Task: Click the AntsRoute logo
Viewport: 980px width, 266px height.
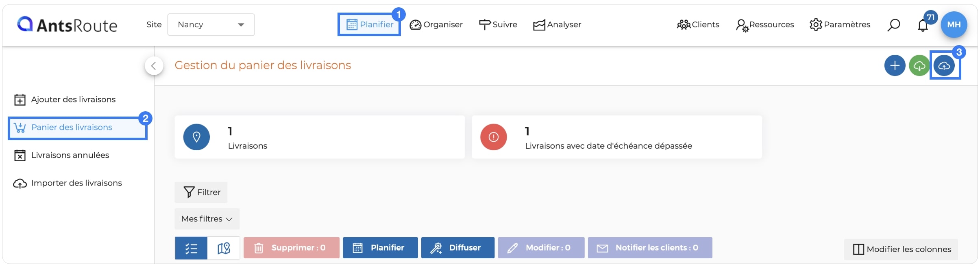Action: click(x=67, y=25)
